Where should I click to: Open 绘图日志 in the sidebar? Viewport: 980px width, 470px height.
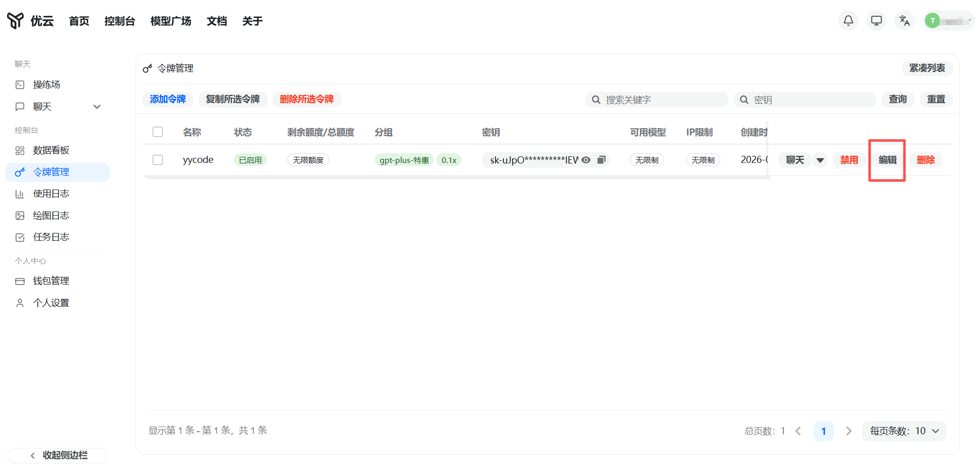57,216
